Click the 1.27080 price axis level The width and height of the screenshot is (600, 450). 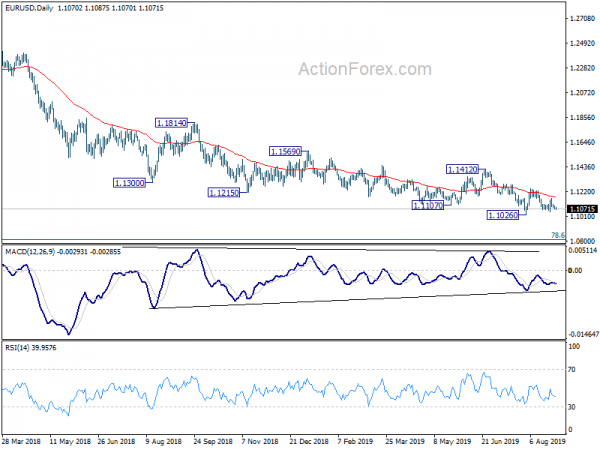pyautogui.click(x=582, y=18)
